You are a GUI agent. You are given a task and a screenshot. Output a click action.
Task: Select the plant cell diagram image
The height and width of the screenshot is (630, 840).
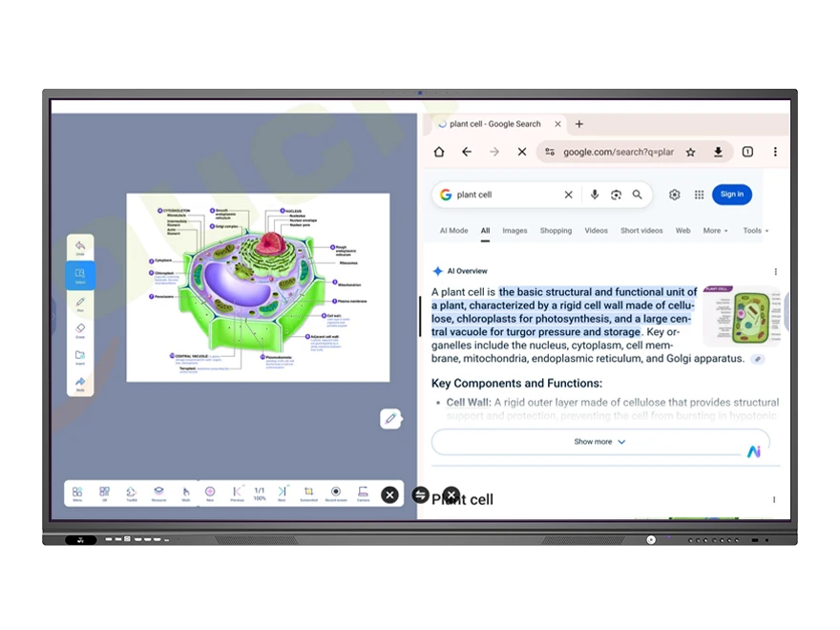pos(258,287)
